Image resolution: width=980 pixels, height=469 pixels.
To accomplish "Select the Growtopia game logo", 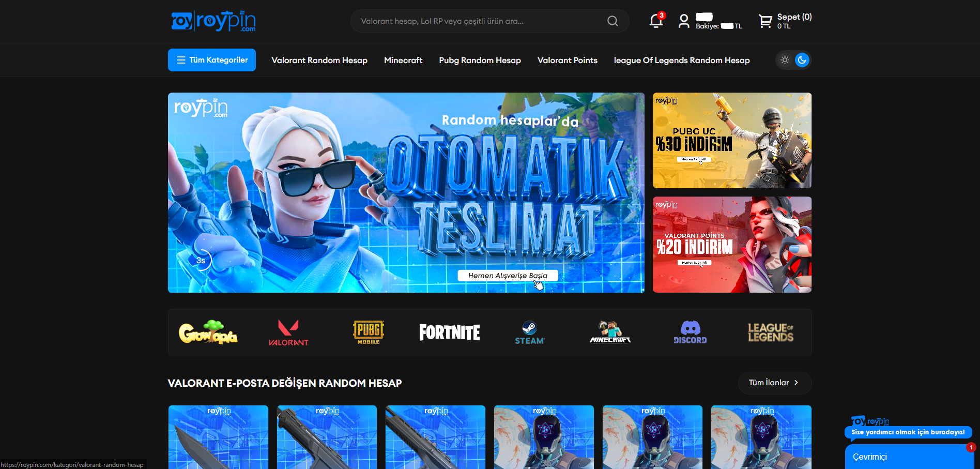I will pyautogui.click(x=208, y=332).
